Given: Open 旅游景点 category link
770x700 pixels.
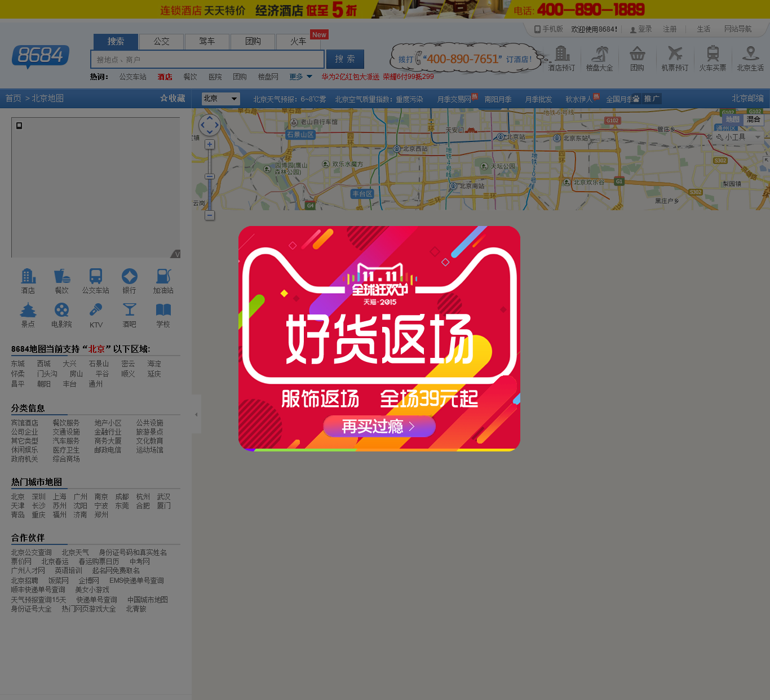Looking at the screenshot, I should pos(150,432).
